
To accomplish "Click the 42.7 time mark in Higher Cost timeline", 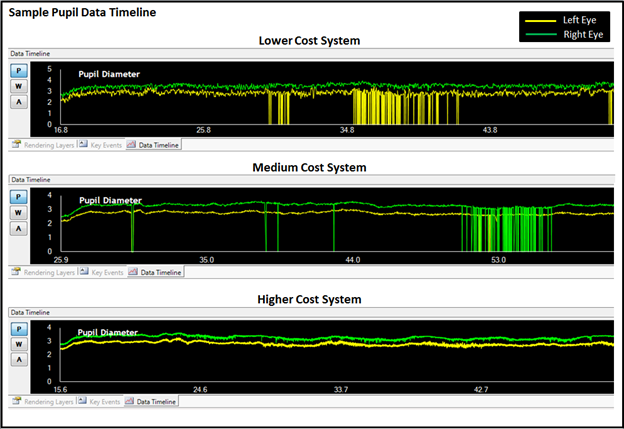I will point(481,389).
